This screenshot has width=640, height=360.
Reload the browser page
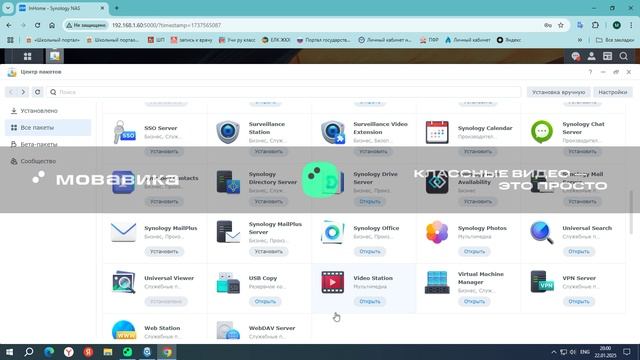click(x=37, y=25)
